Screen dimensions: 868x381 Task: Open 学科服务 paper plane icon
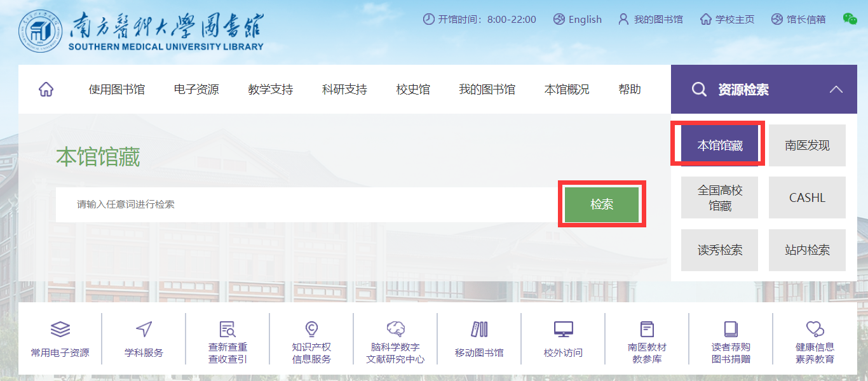[x=144, y=329]
